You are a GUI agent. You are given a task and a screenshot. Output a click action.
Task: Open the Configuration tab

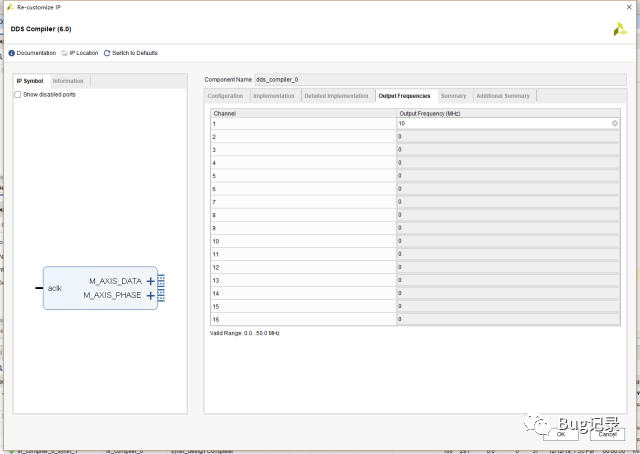(x=225, y=96)
